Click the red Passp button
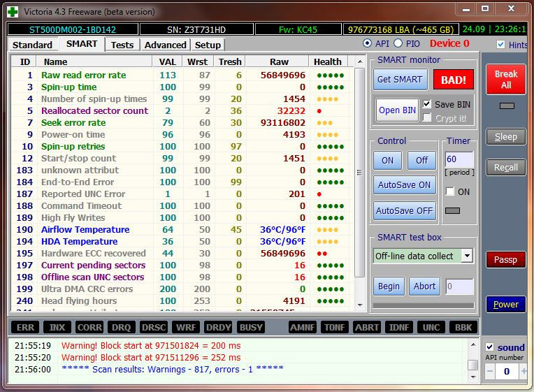This screenshot has width=534, height=392. tap(506, 260)
